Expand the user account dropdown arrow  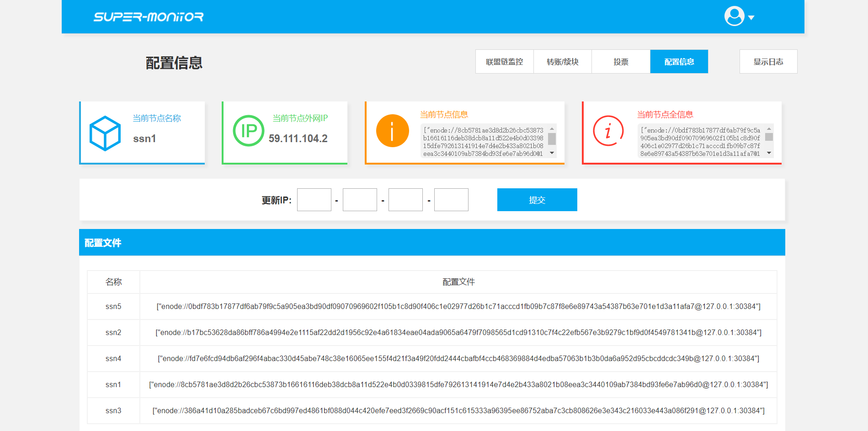pos(751,18)
